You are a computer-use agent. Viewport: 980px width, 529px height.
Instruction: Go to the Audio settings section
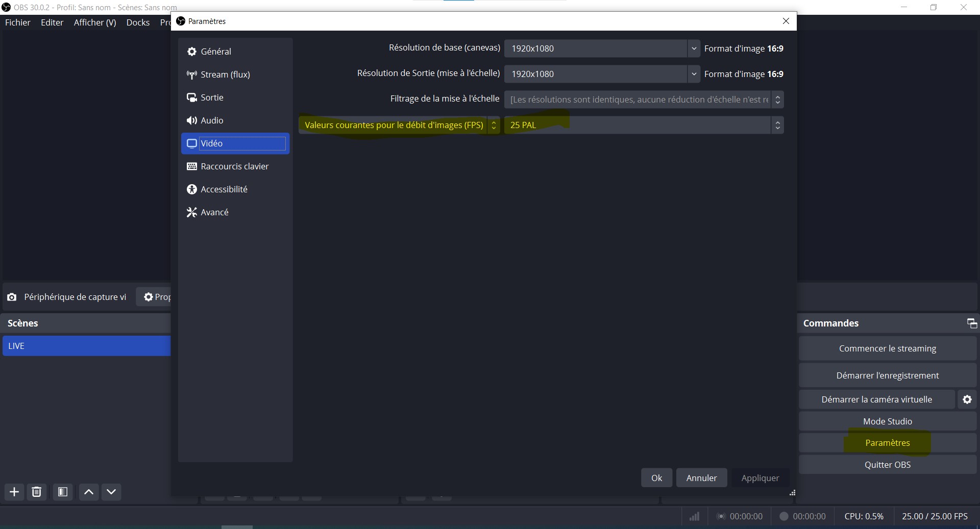coord(235,120)
